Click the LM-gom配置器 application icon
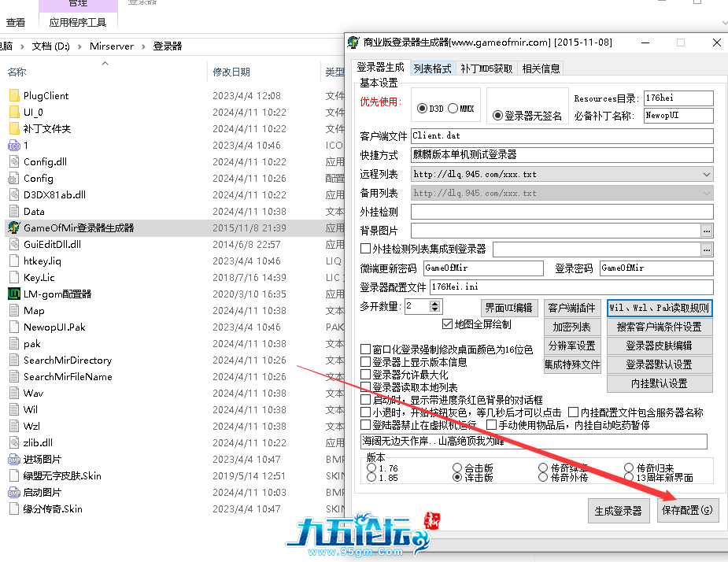This screenshot has height=562, width=728. [14, 294]
